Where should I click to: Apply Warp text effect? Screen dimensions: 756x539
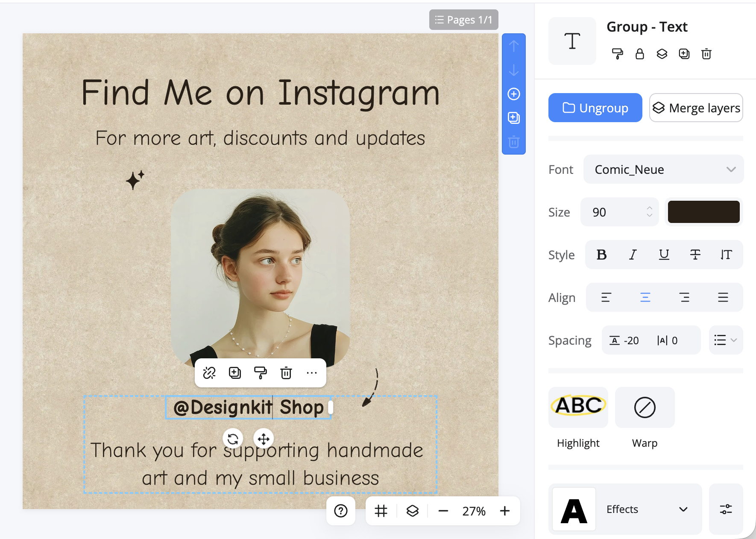point(644,407)
